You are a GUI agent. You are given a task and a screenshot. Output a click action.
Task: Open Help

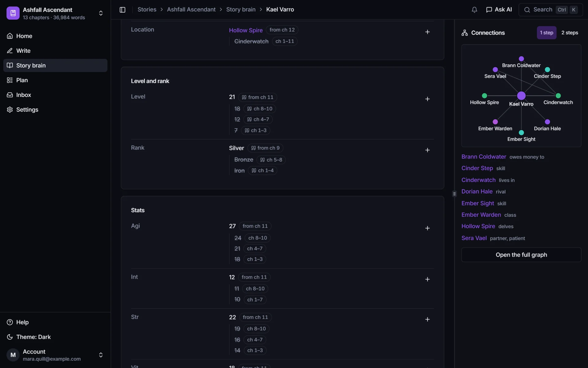click(55, 322)
